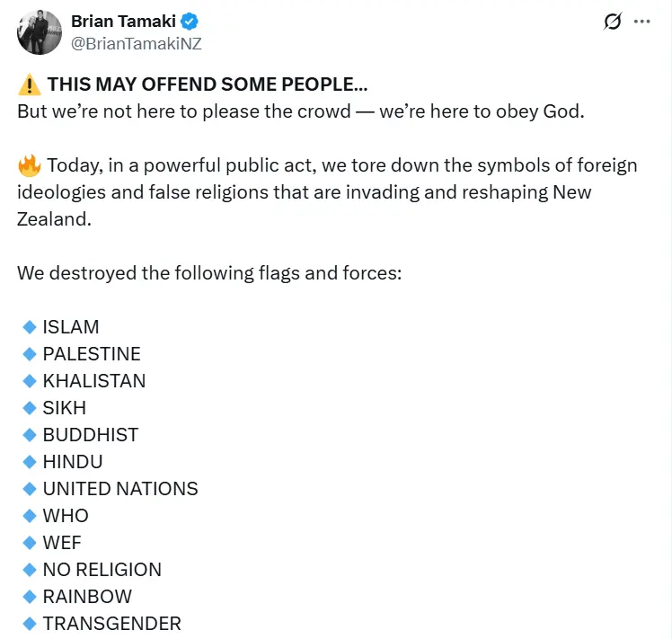Open the three-dot More options menu
This screenshot has height=639, width=672.
pos(641,22)
